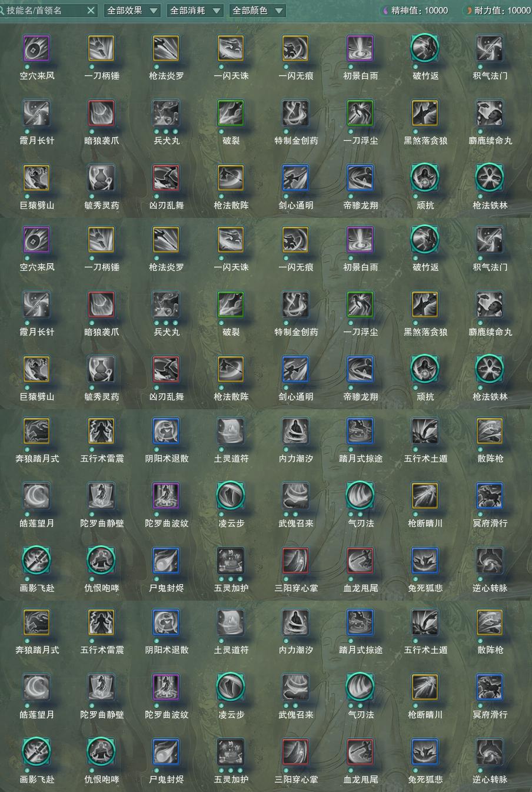
Task: Pick the upper 血龙甩尾 skill icon
Action: click(360, 561)
